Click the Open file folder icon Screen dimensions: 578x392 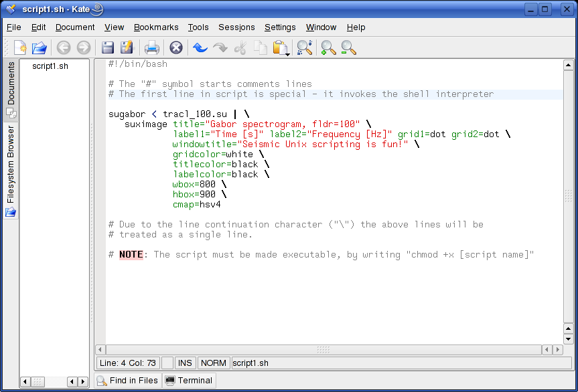click(x=40, y=47)
